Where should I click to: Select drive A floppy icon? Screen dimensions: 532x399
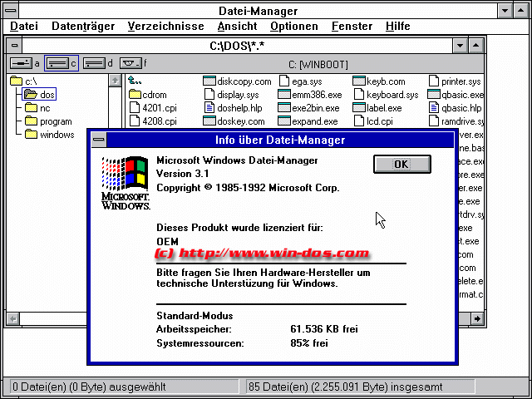(x=21, y=63)
